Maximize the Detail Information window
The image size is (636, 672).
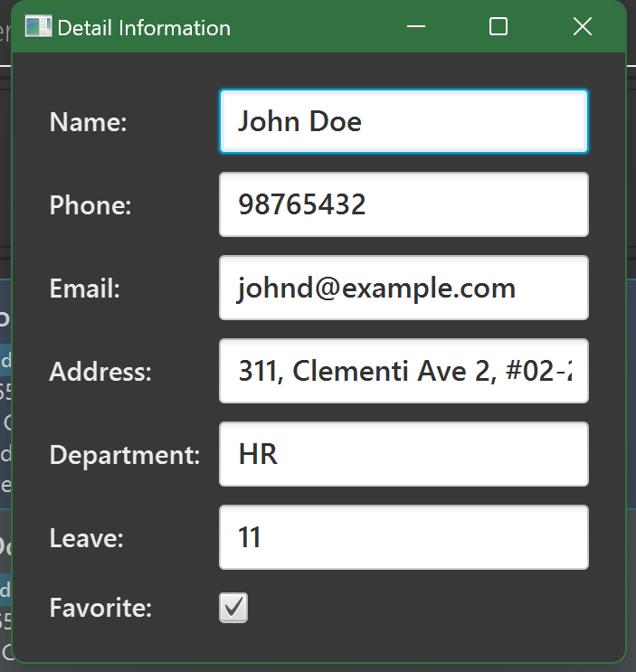click(498, 27)
